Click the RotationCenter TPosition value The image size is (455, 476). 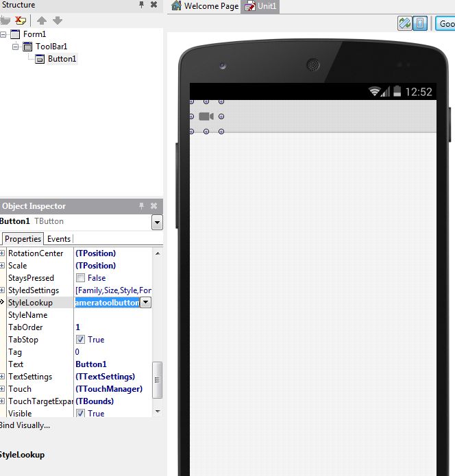[x=96, y=253]
